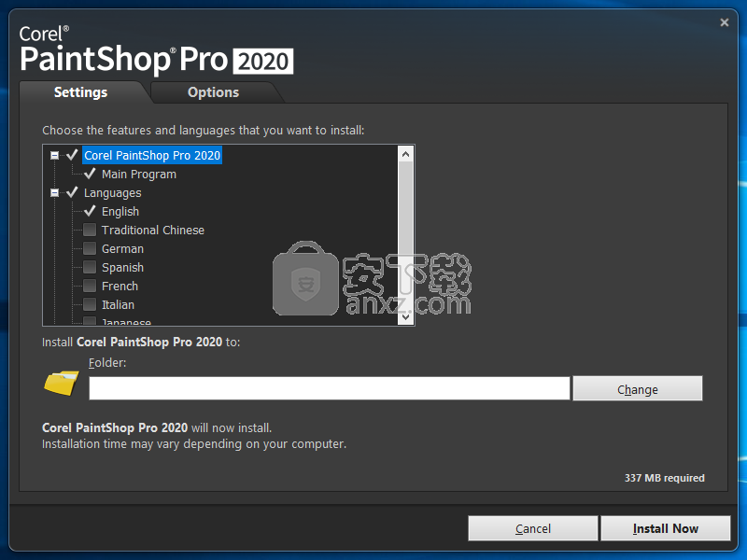Select the Spanish row label
Viewport: 747px width, 560px height.
pos(122,268)
